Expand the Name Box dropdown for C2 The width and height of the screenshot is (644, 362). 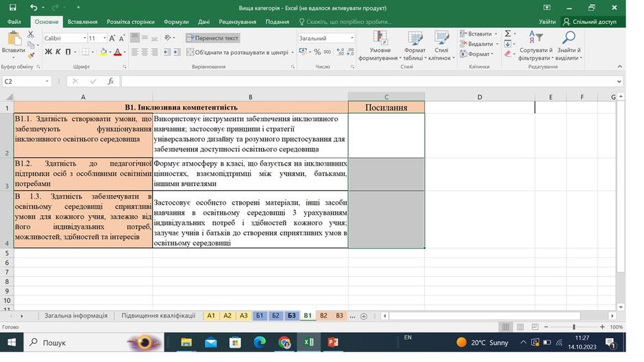47,81
